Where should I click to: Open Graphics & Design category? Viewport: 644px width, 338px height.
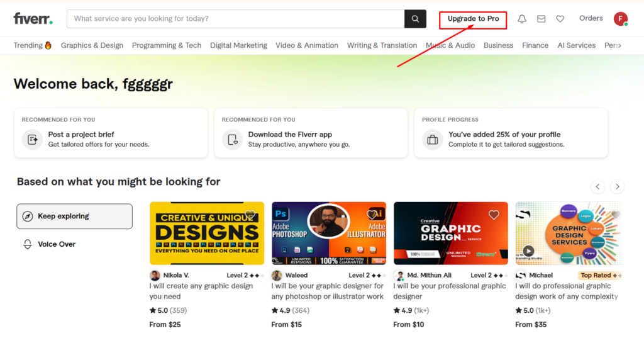(x=92, y=45)
